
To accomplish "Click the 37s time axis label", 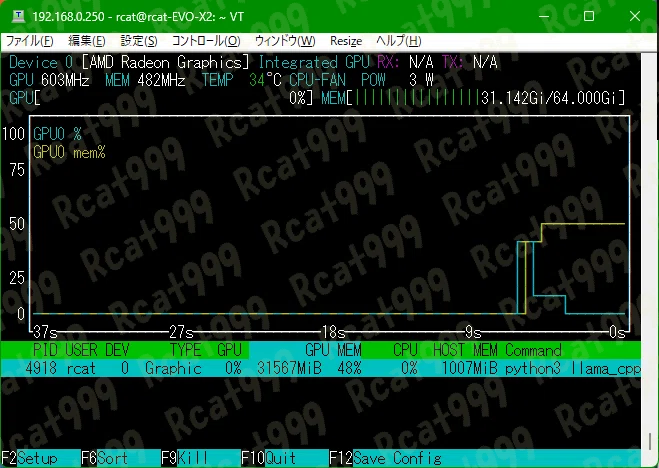I will point(45,332).
